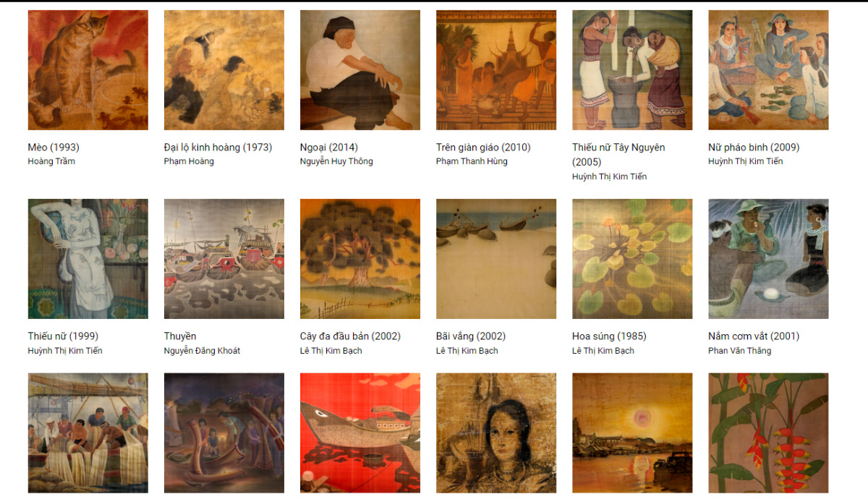Open the Nắm cơm vắt (2001) thumbnail
868x502 pixels.
click(768, 259)
